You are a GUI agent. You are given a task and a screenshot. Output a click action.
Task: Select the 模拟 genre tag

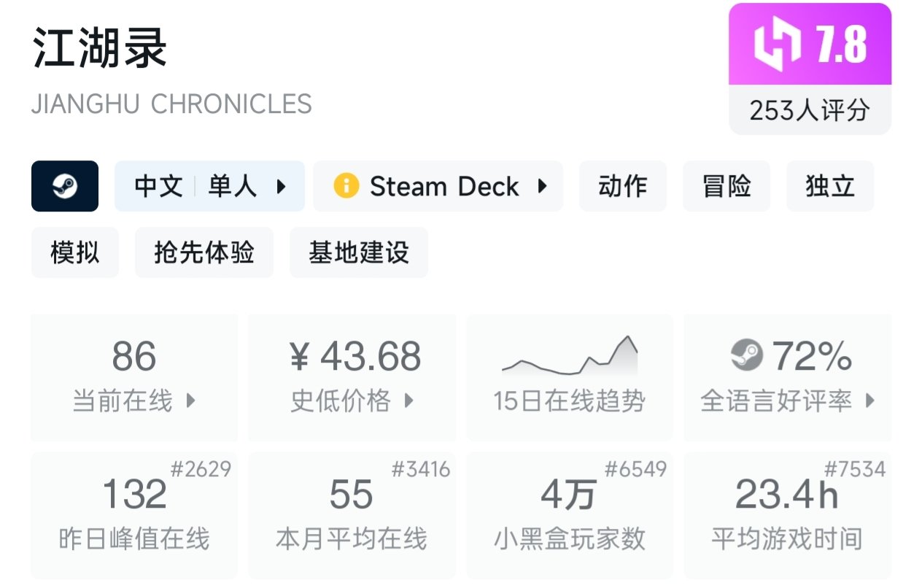tap(74, 252)
